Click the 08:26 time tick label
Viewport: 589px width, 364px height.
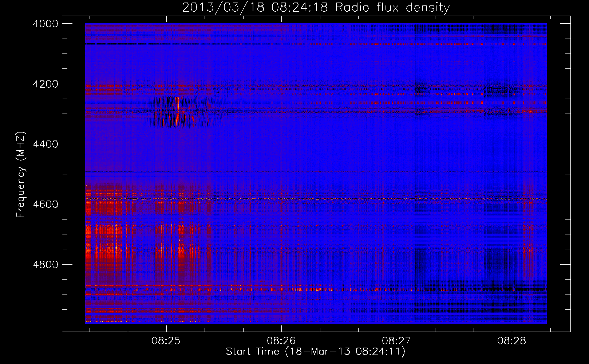pyautogui.click(x=281, y=341)
